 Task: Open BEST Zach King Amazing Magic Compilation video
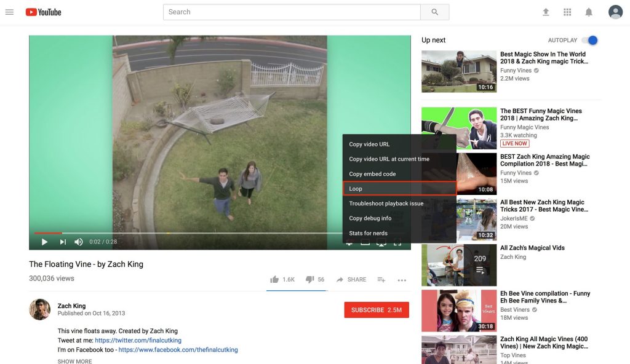pyautogui.click(x=544, y=160)
